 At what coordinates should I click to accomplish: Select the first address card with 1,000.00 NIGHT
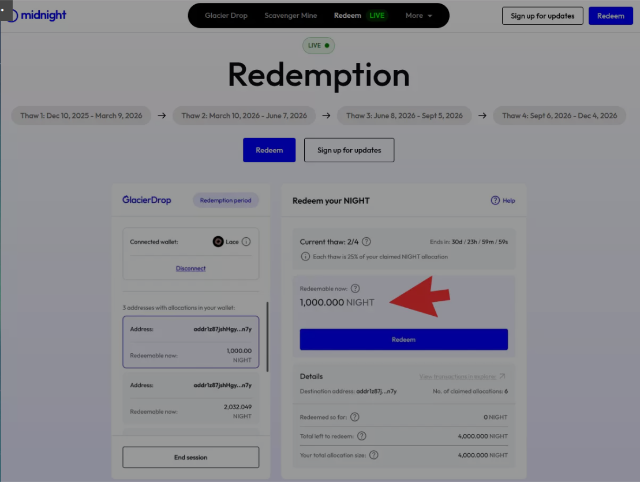click(190, 341)
